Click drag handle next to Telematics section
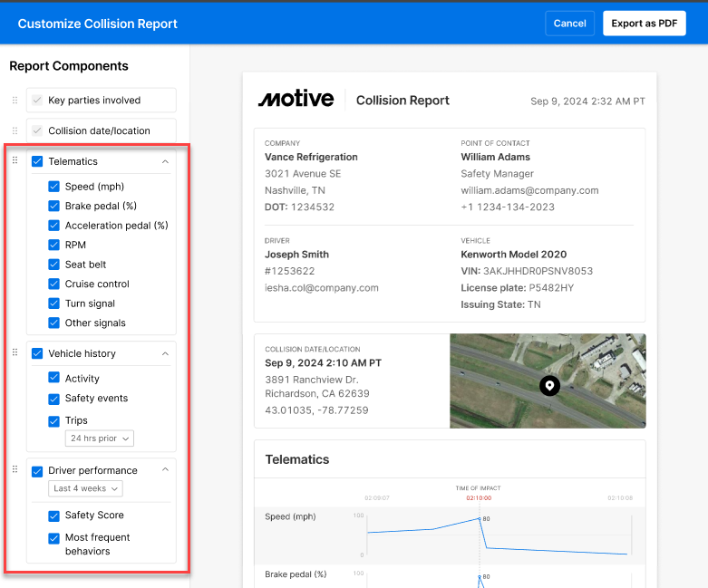 (15, 160)
